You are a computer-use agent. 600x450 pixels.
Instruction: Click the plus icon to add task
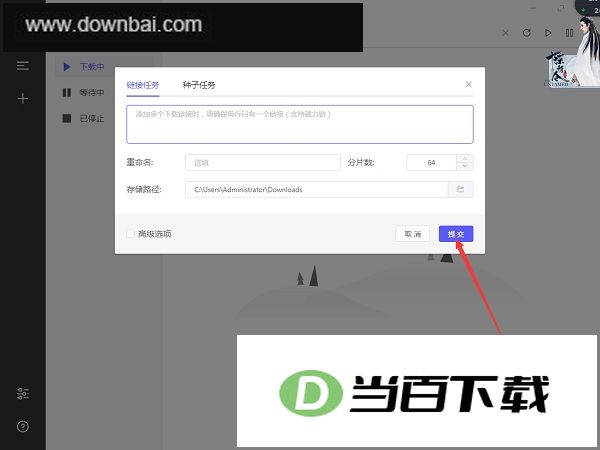point(23,98)
